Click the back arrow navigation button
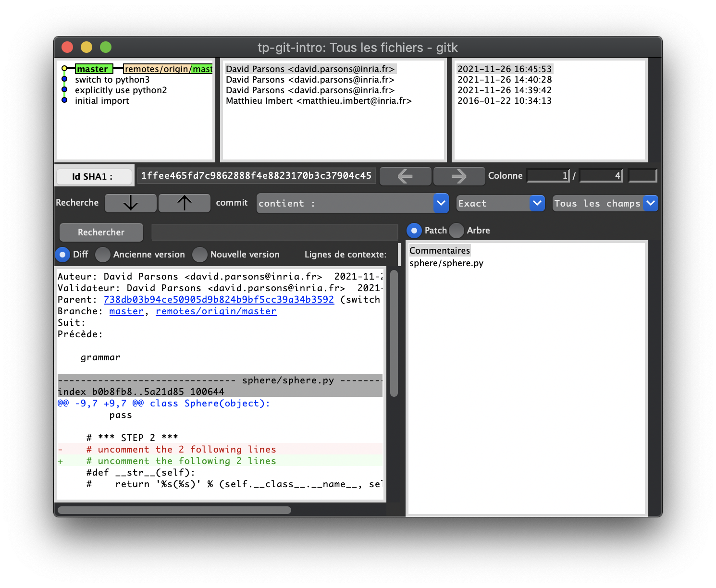This screenshot has height=588, width=716. 405,176
